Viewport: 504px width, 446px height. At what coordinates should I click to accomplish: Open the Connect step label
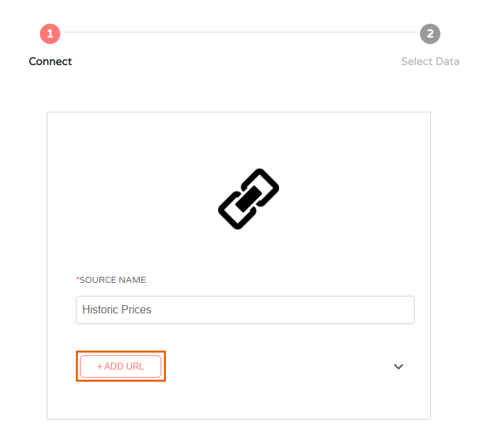coord(50,62)
